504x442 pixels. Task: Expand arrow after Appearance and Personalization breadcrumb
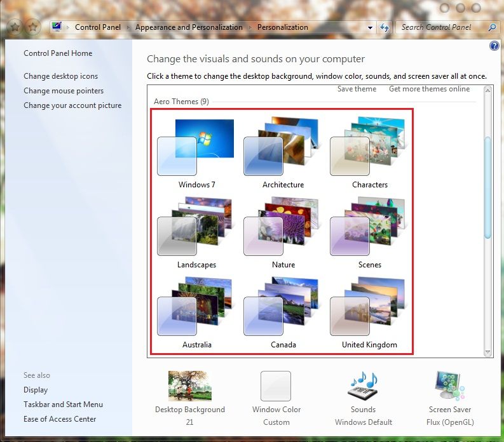pos(250,28)
